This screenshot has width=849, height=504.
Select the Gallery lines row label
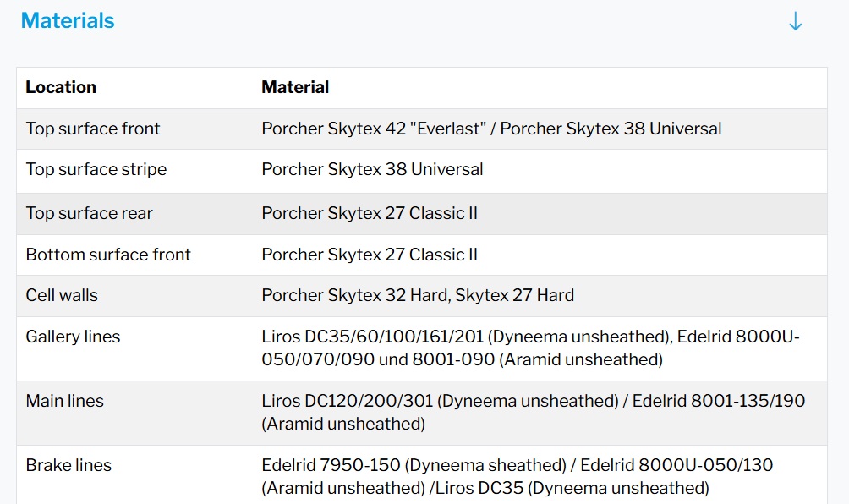coord(73,337)
